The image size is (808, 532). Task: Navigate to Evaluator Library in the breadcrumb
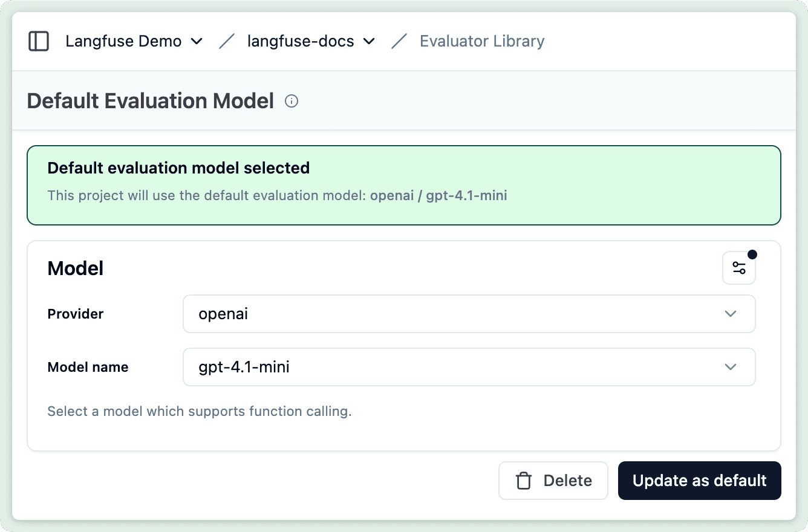click(482, 41)
